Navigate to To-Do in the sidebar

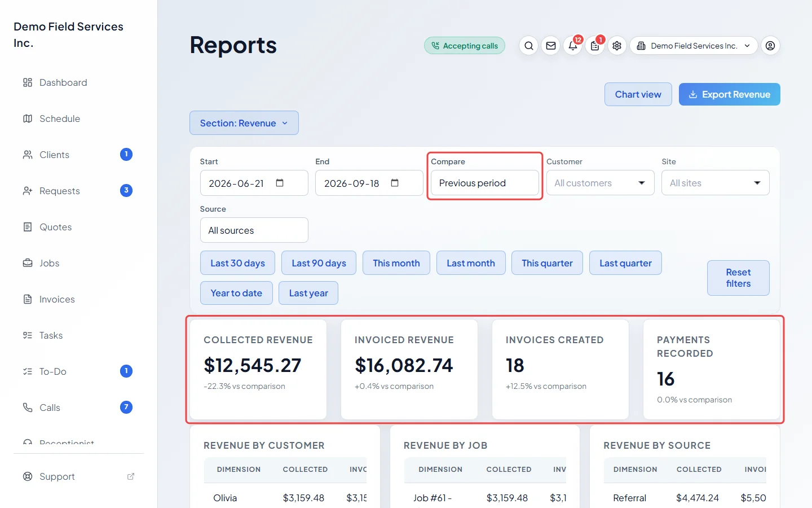[x=78, y=371]
